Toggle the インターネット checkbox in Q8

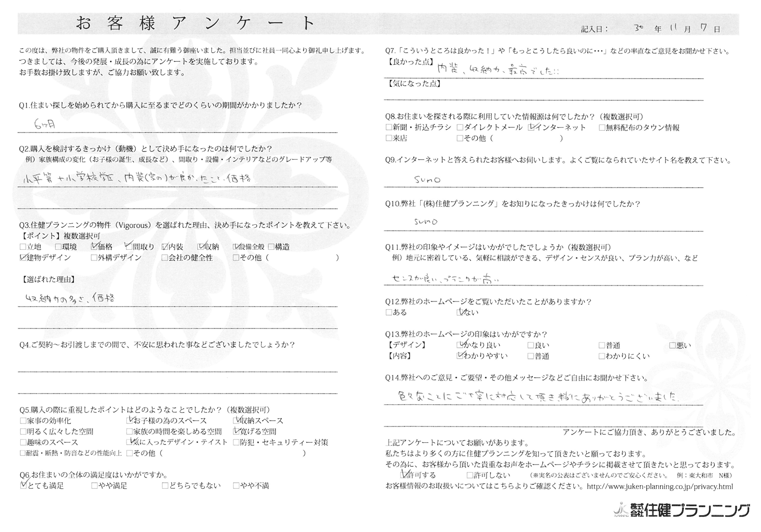531,128
